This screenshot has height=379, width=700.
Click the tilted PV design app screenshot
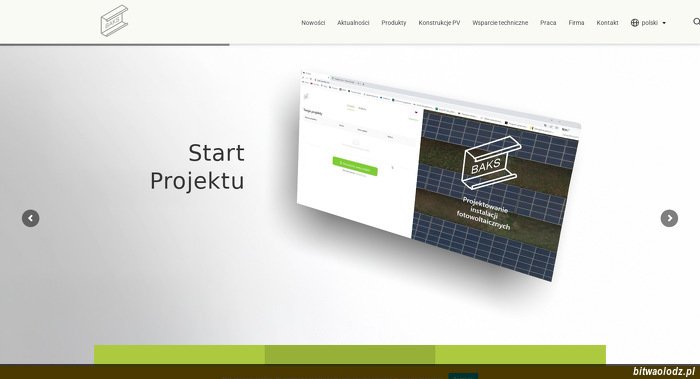438,175
